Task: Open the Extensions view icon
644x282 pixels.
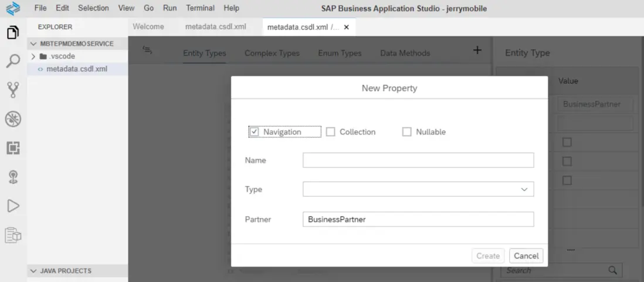Action: tap(13, 148)
